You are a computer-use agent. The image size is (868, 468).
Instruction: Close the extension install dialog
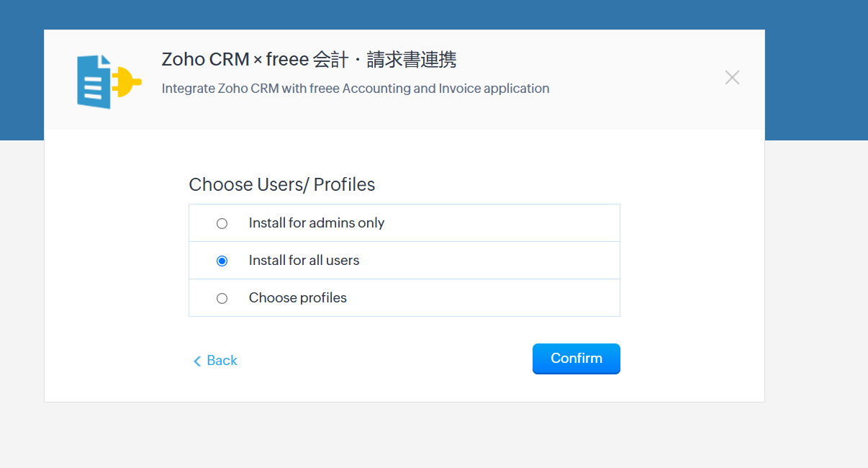[x=732, y=78]
